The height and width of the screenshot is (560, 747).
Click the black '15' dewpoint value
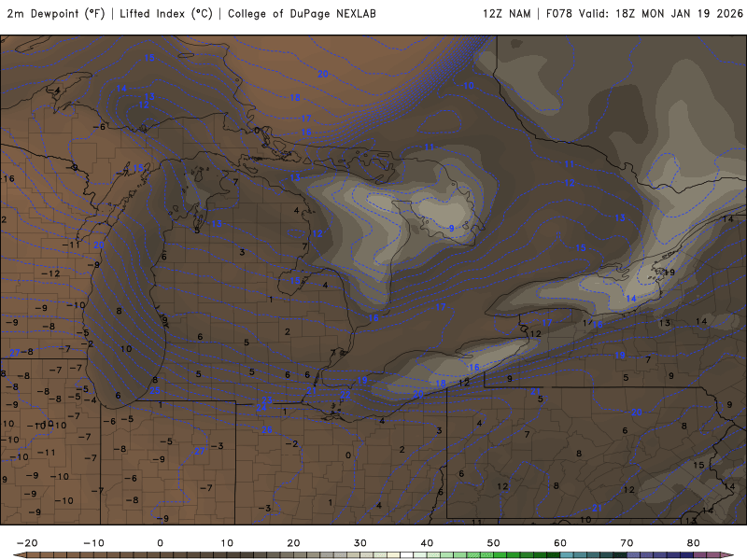[x=698, y=465]
